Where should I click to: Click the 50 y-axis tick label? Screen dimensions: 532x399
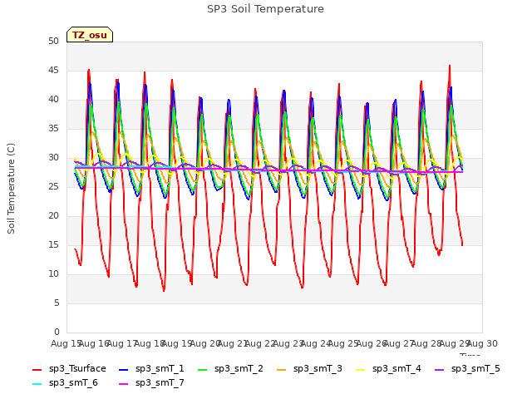point(53,42)
